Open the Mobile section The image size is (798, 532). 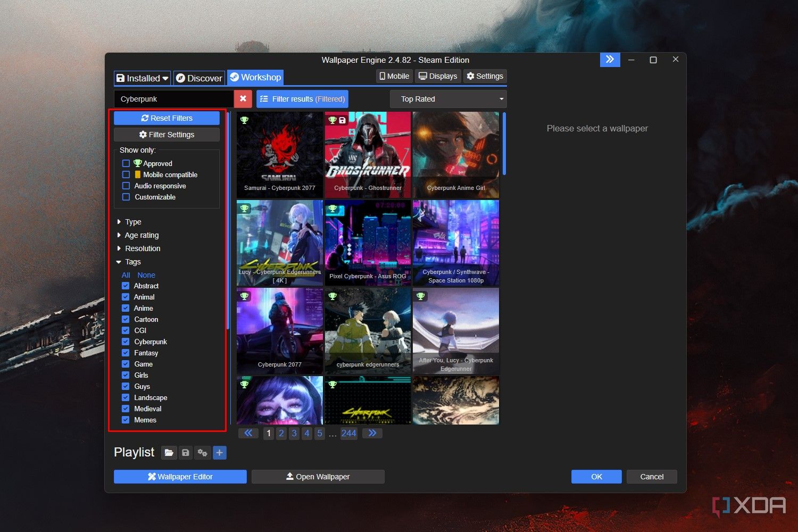pyautogui.click(x=394, y=76)
